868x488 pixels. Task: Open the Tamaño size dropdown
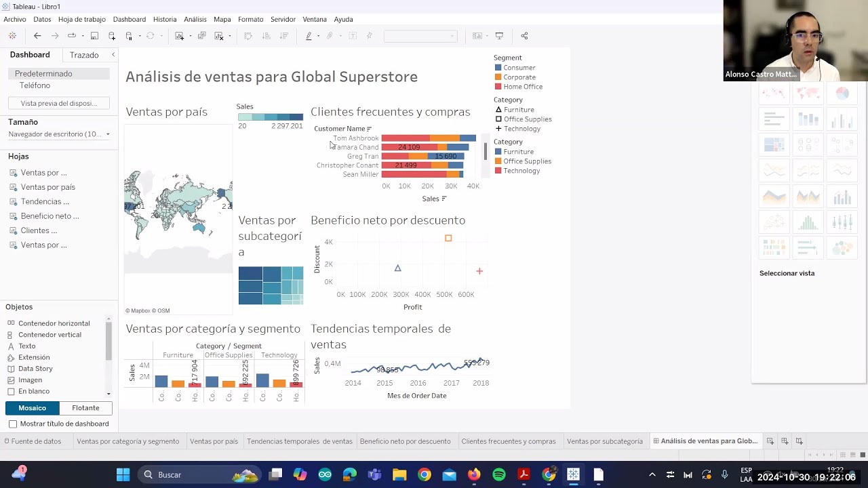[x=60, y=134]
